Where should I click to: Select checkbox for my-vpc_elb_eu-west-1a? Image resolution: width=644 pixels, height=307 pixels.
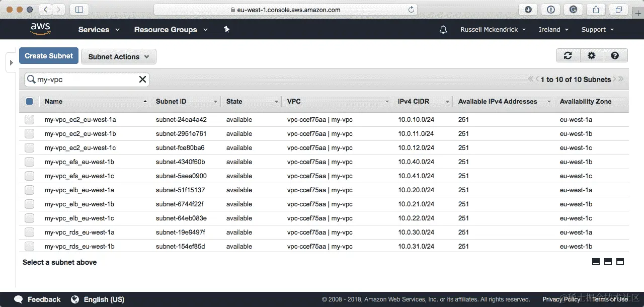pyautogui.click(x=29, y=190)
